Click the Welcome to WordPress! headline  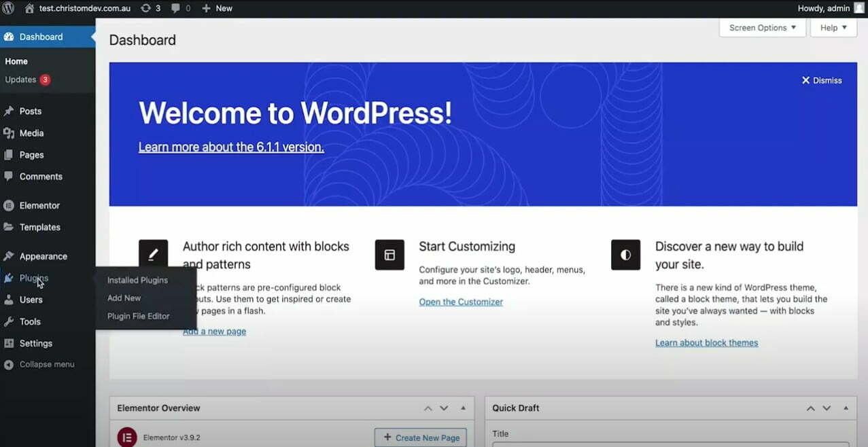click(x=296, y=112)
